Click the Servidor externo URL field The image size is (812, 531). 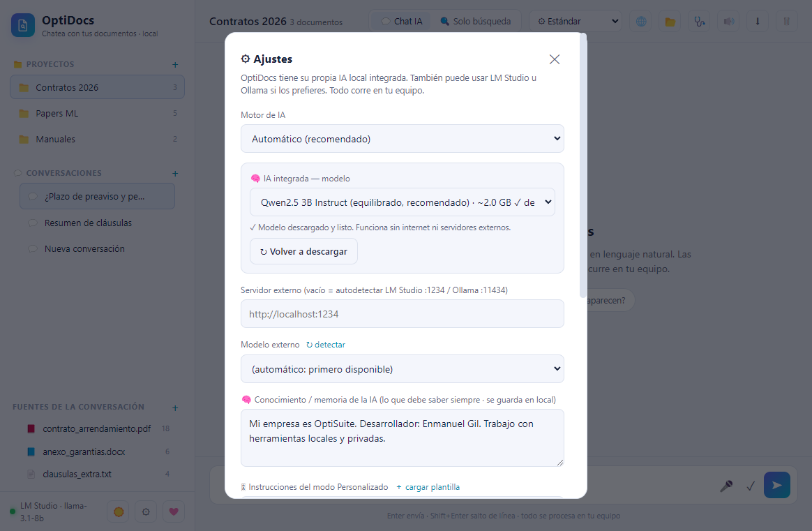tap(403, 313)
